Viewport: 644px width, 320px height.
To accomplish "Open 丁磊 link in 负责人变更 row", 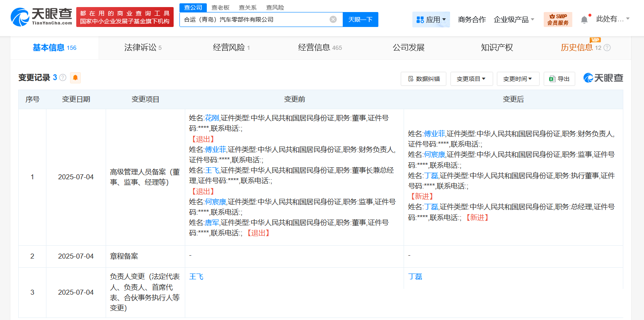I will click(415, 277).
